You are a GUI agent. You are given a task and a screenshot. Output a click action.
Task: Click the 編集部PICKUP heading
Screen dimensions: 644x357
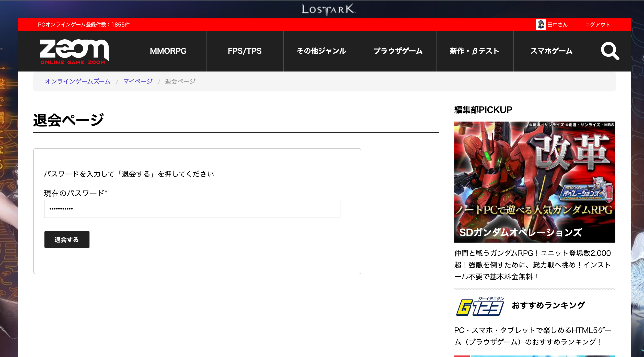(x=483, y=110)
